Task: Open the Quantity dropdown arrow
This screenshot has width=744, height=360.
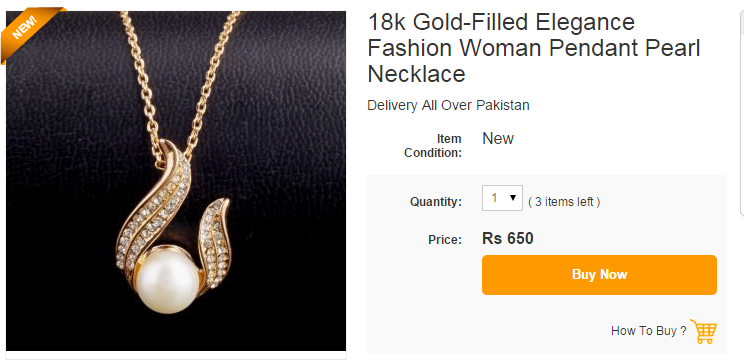Action: [x=513, y=198]
